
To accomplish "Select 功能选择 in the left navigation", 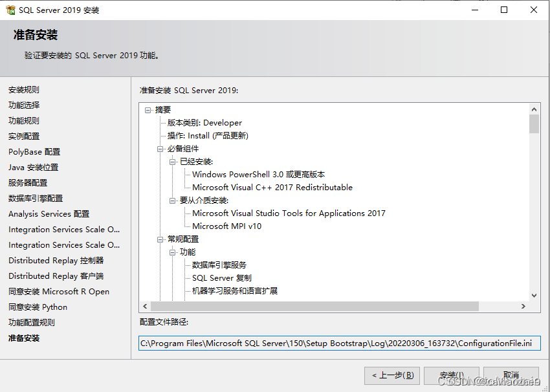I will tap(24, 105).
